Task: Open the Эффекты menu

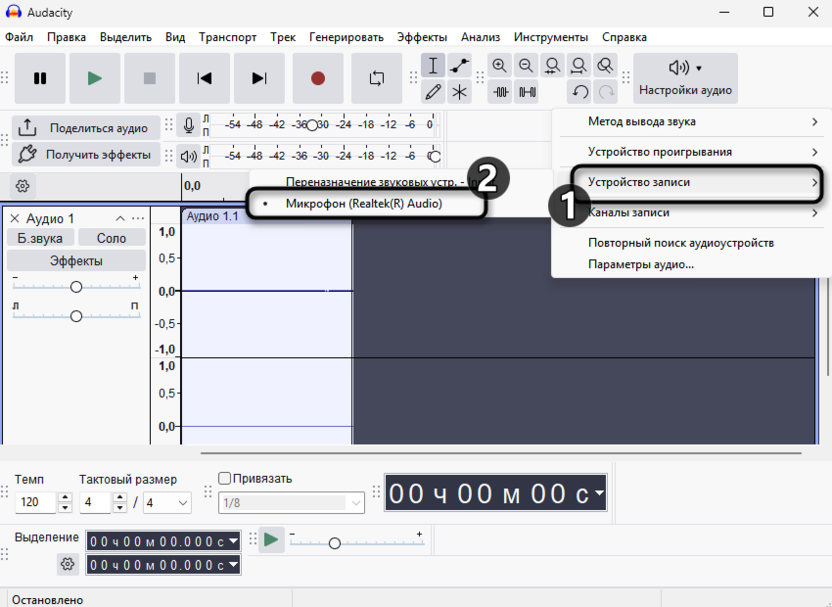Action: click(x=422, y=37)
